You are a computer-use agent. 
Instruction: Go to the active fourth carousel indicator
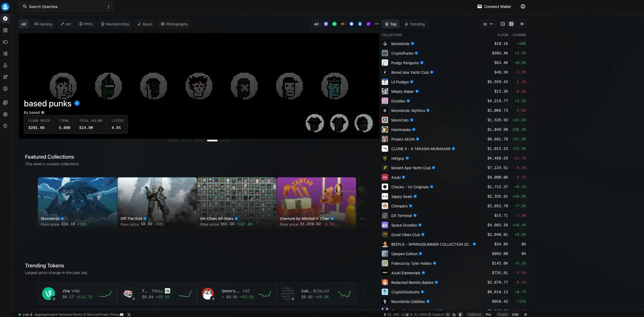pyautogui.click(x=212, y=141)
